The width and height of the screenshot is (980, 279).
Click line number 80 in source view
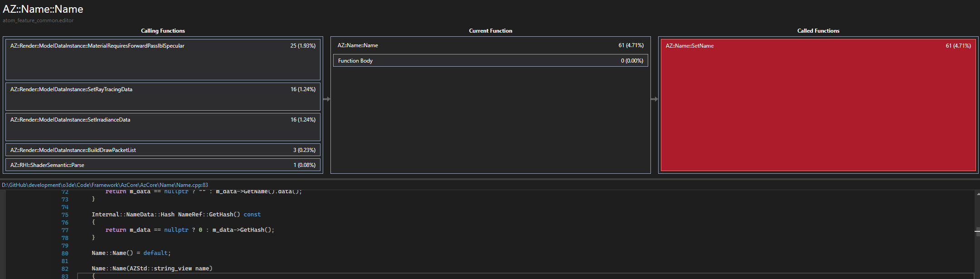click(x=65, y=254)
